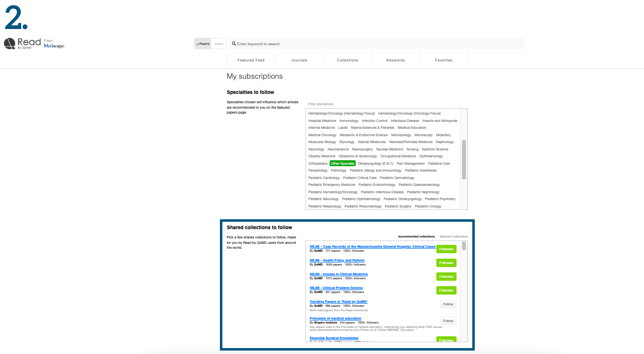Select the Ophthalmology specialty
This screenshot has width=644, height=354.
click(431, 156)
